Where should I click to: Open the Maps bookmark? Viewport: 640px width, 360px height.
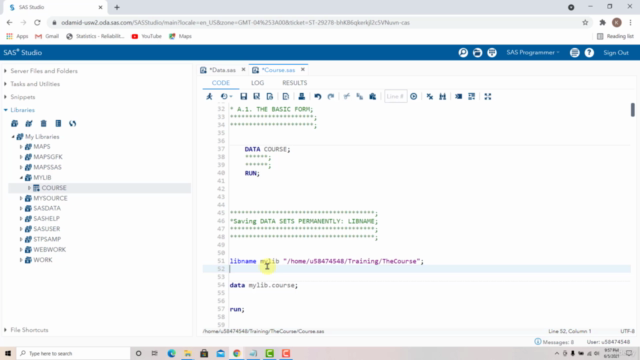[180, 36]
